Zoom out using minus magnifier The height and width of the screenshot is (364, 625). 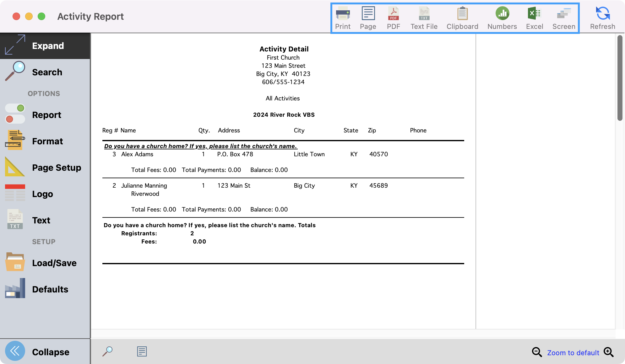point(537,352)
